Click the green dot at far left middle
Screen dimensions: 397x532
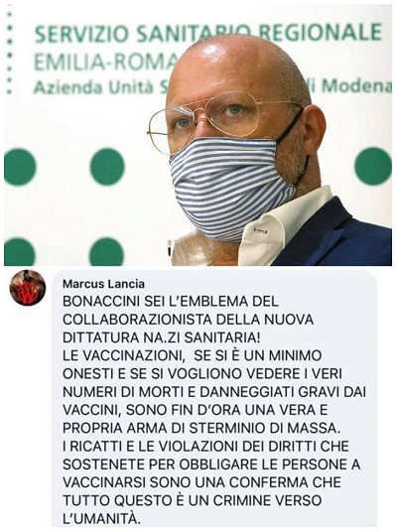coord(20,168)
